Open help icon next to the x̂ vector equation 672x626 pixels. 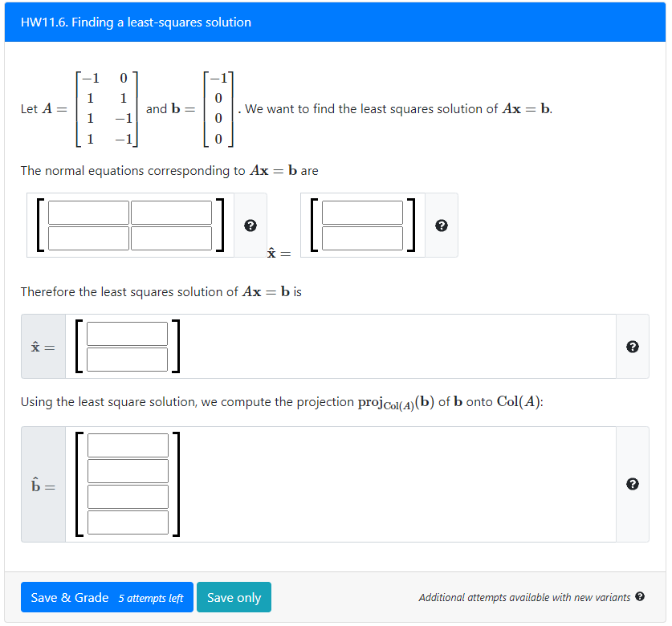point(442,226)
